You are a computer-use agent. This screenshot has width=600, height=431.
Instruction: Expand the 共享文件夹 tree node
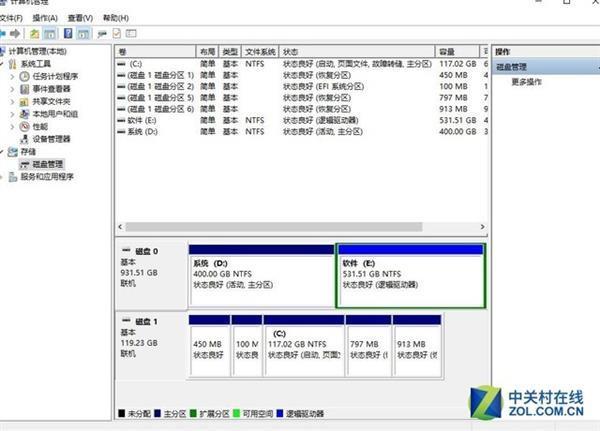click(13, 101)
